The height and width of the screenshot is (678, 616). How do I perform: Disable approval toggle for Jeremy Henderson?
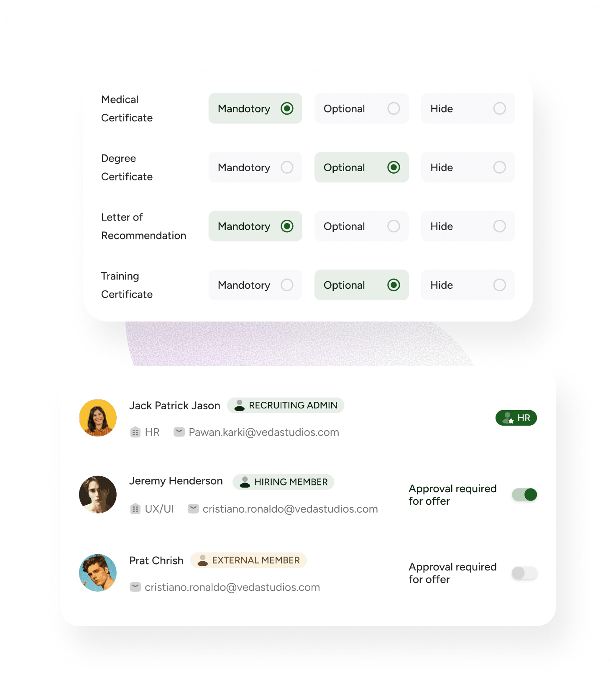(x=524, y=495)
